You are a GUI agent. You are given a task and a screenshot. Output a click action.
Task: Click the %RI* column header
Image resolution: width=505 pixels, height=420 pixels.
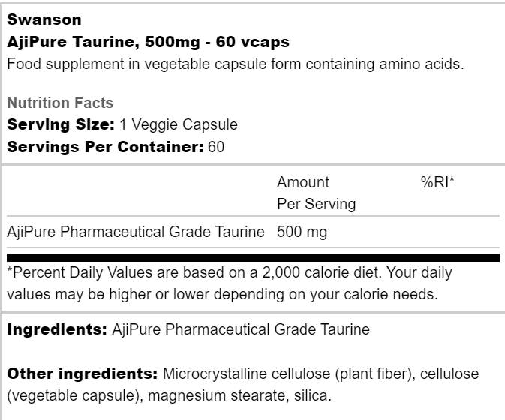(438, 182)
